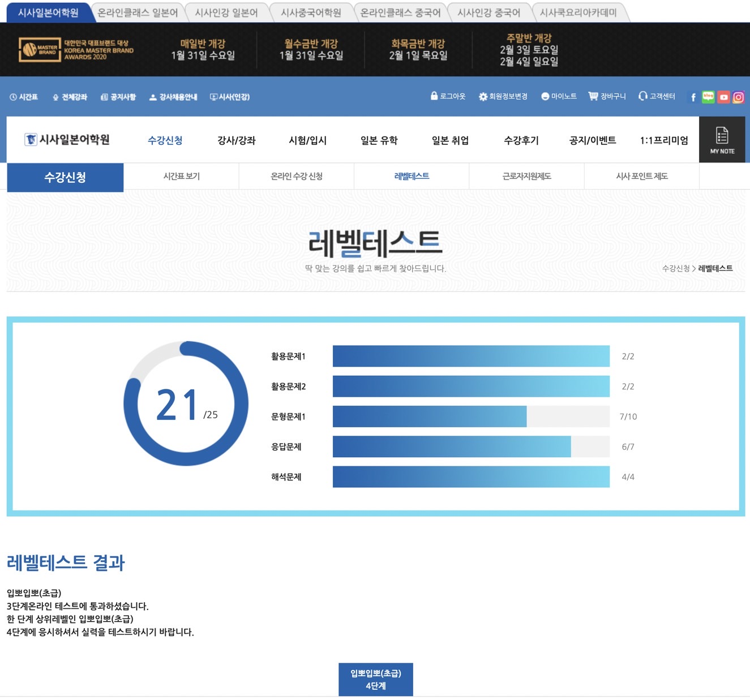This screenshot has width=750, height=700.
Task: Click the 입뽀입뽀(초급) 4단계 button
Action: click(375, 679)
